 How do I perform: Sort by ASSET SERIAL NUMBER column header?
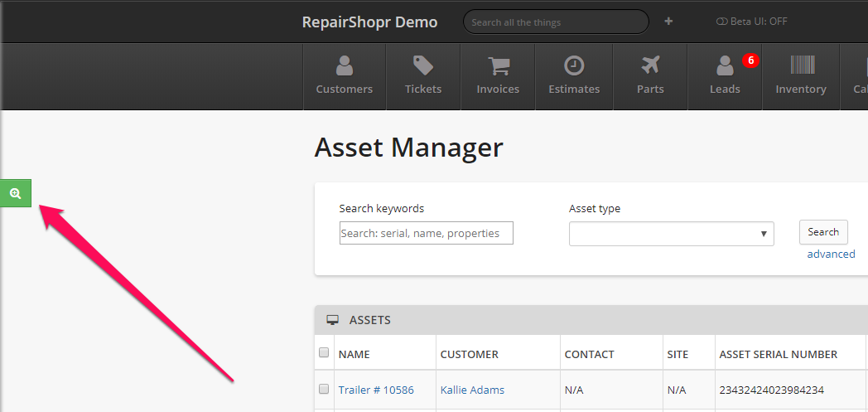pyautogui.click(x=779, y=355)
